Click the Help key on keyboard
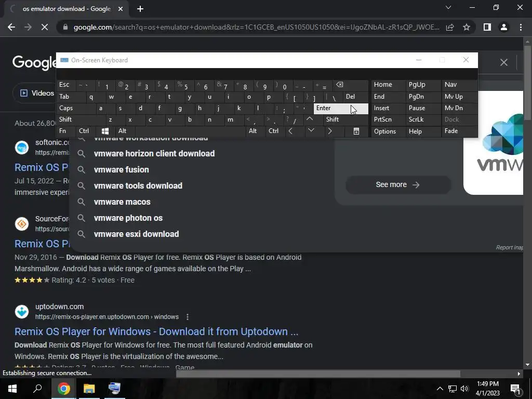This screenshot has height=399, width=532. click(x=423, y=131)
